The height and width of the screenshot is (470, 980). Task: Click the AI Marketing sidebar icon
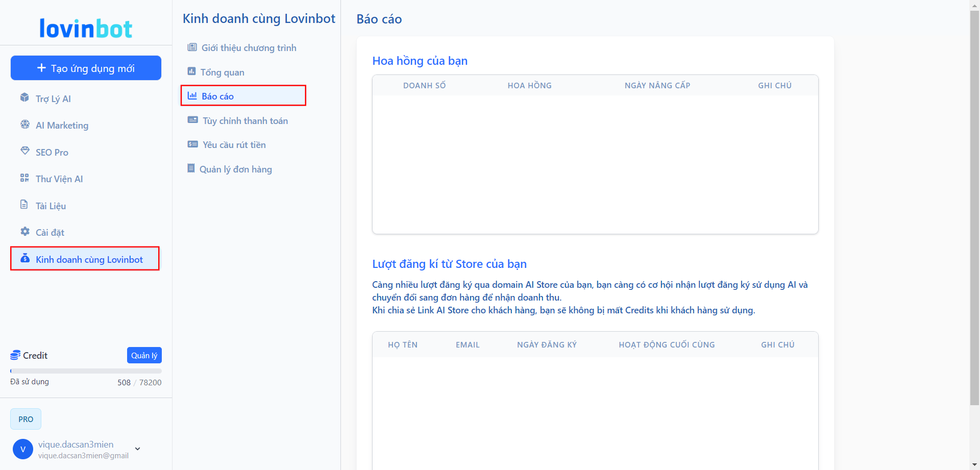(x=24, y=125)
